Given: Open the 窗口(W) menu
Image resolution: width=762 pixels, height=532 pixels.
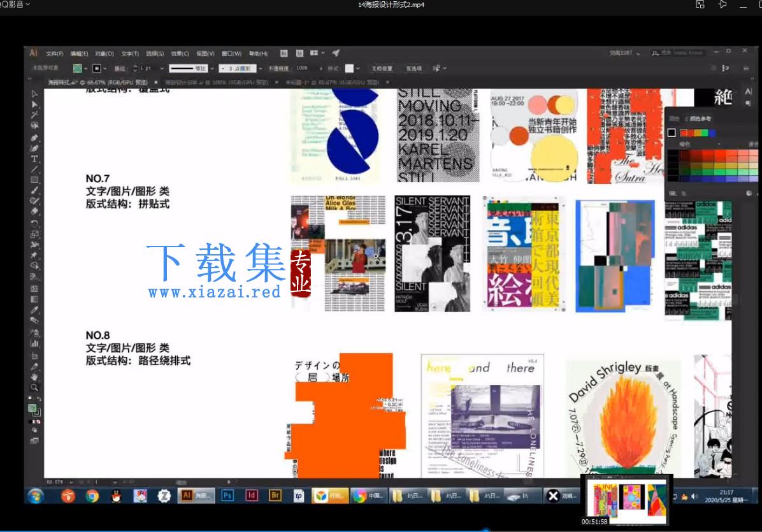Looking at the screenshot, I should coord(232,54).
